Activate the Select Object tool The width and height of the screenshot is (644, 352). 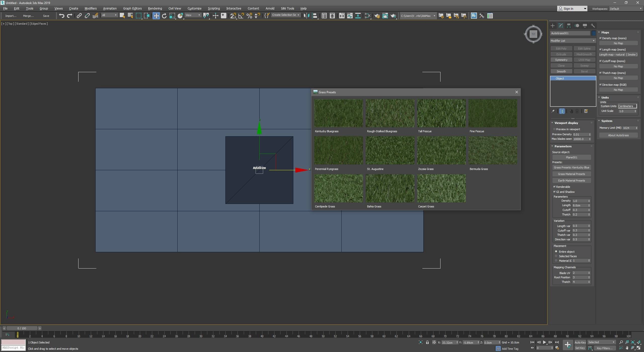pos(122,16)
